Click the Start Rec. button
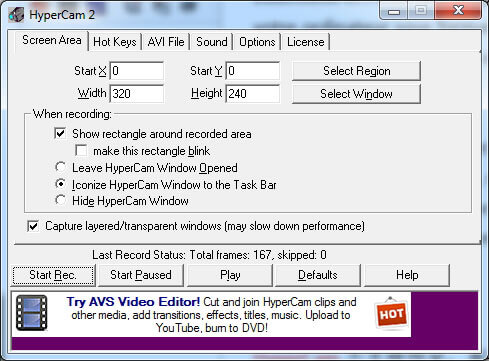Viewport: 489px width, 361px height. point(53,275)
